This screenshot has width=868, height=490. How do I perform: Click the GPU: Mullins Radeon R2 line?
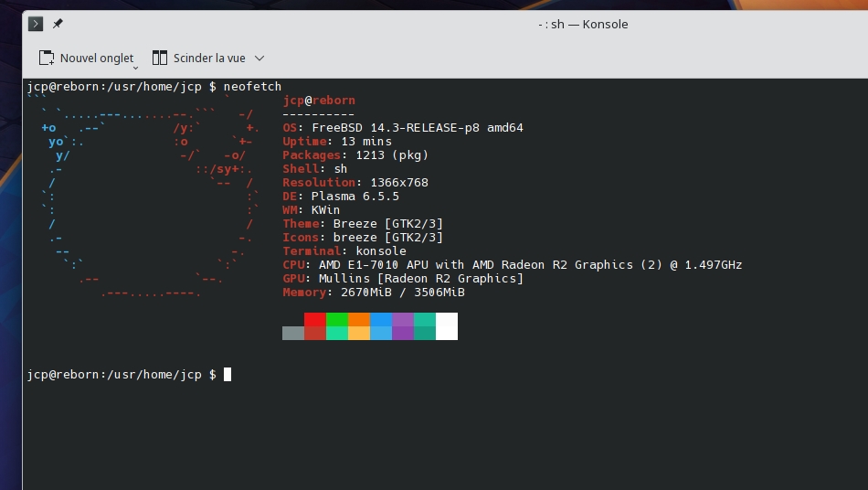click(x=403, y=279)
